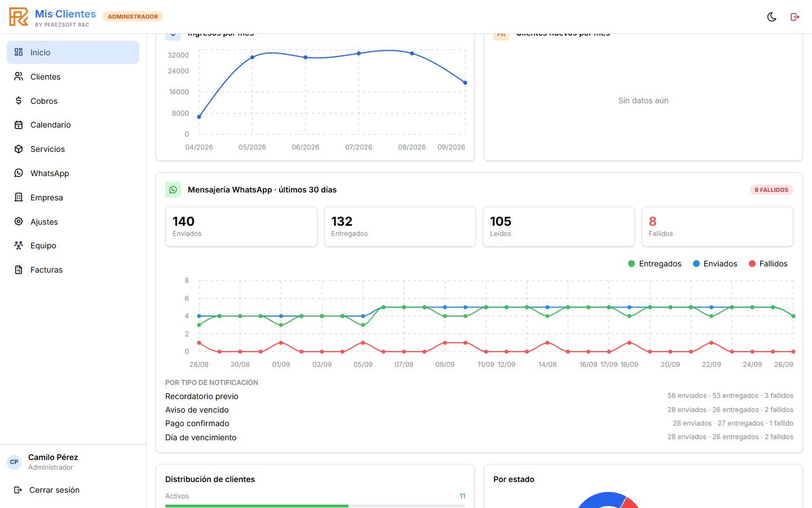Click the building icon beside Empresa
This screenshot has height=508, width=812.
click(x=19, y=198)
